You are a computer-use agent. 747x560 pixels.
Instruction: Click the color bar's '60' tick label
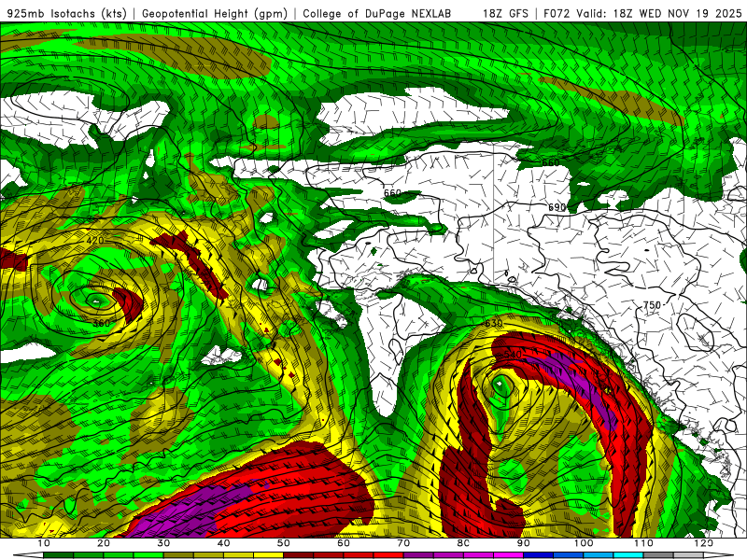(x=344, y=543)
